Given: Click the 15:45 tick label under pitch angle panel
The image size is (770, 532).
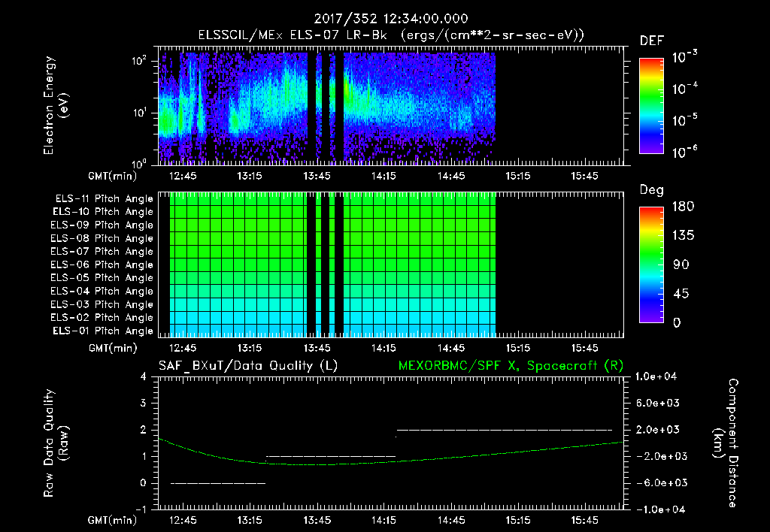Looking at the screenshot, I should coord(584,348).
